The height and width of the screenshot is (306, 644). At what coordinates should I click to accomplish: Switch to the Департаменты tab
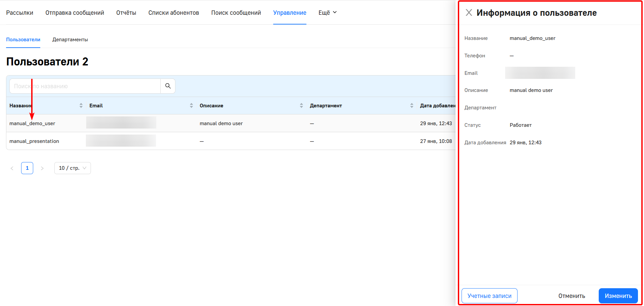(x=70, y=40)
